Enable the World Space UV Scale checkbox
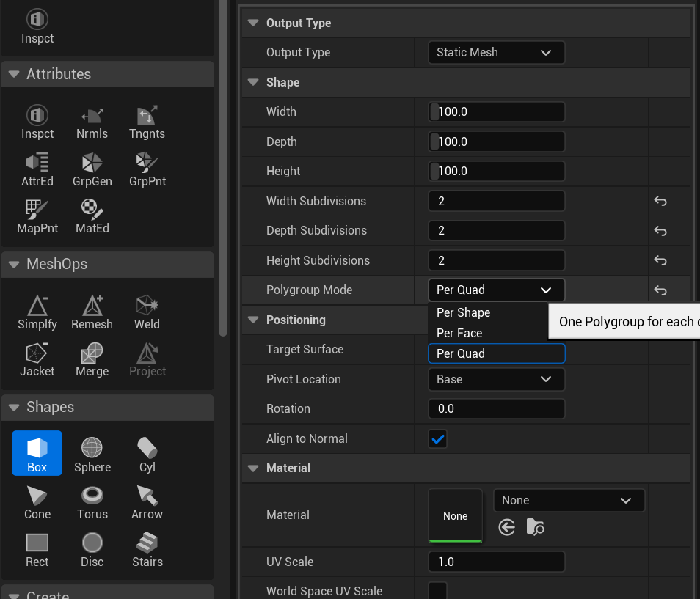 pos(438,591)
